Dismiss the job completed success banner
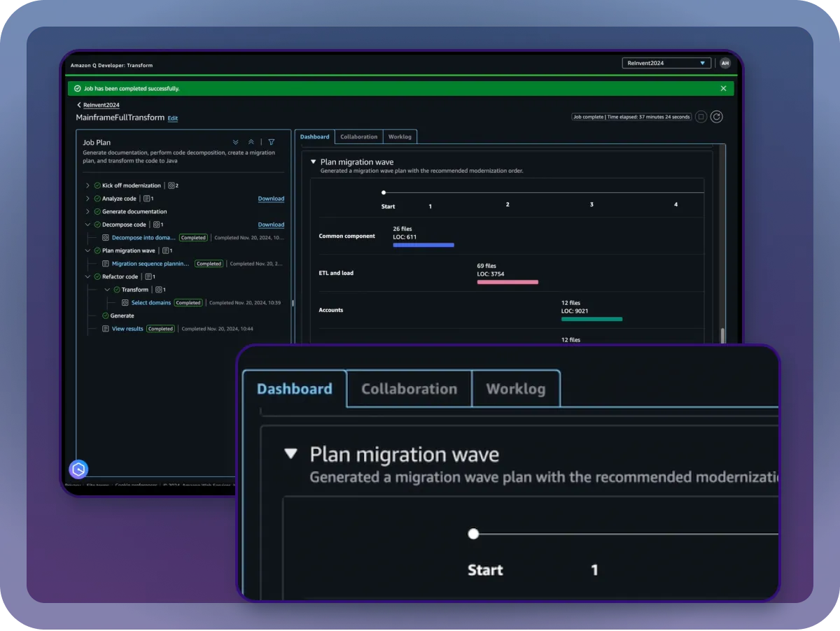This screenshot has height=631, width=840. [723, 88]
